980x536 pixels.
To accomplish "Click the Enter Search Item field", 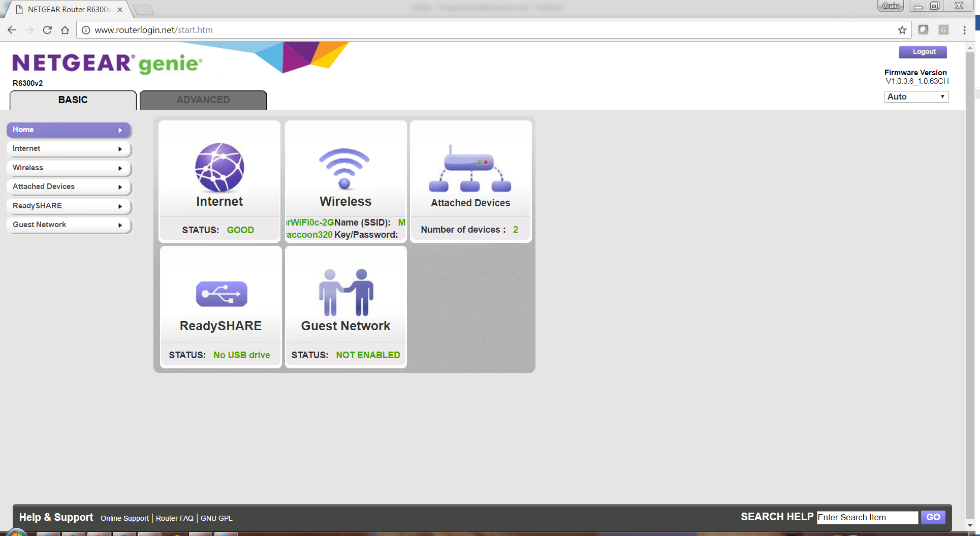I will (x=867, y=517).
